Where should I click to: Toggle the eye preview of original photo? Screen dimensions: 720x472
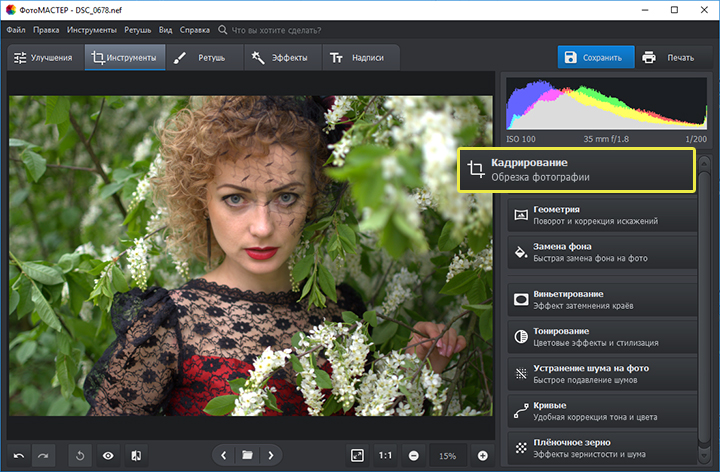[108, 455]
